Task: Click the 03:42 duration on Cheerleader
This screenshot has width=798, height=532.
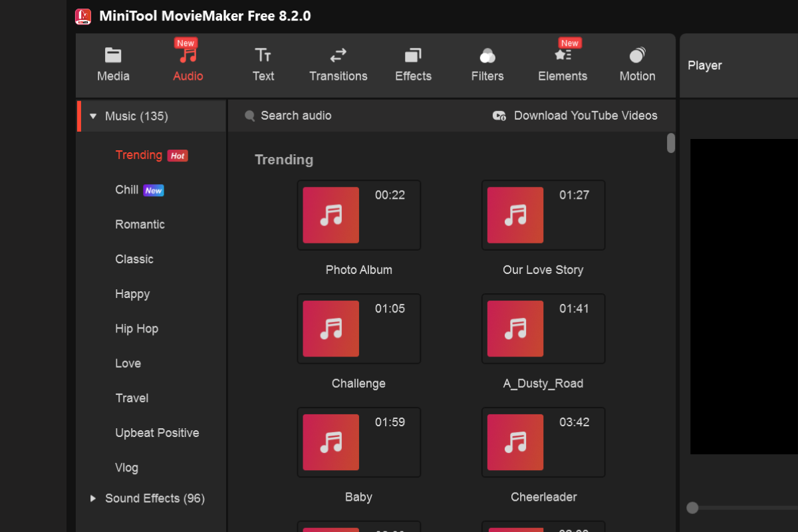Action: tap(574, 422)
